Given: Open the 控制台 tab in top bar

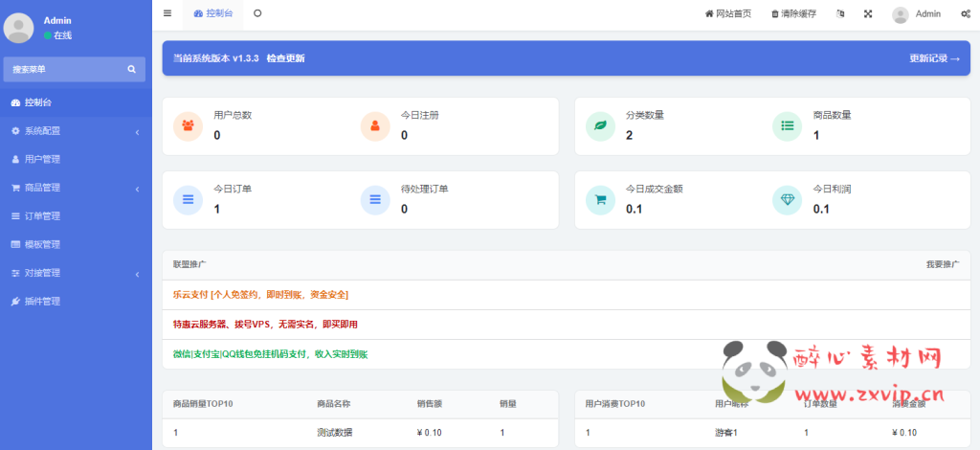Looking at the screenshot, I should [x=213, y=13].
